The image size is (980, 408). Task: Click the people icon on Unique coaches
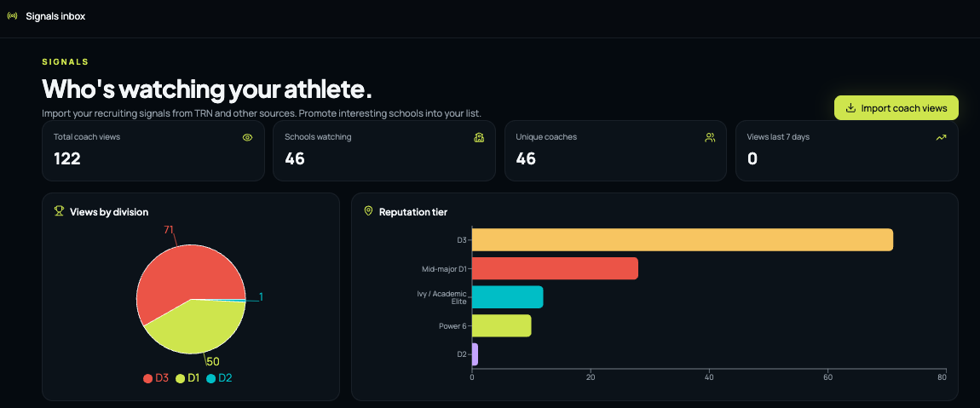pos(710,137)
